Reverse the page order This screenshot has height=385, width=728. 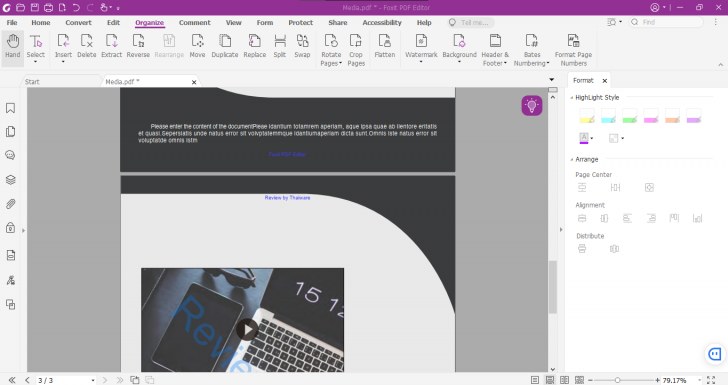click(138, 46)
